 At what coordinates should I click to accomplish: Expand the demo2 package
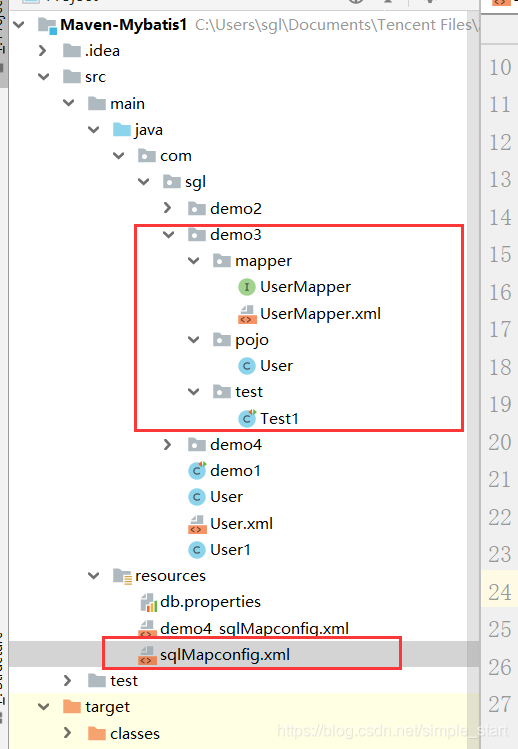(x=167, y=208)
